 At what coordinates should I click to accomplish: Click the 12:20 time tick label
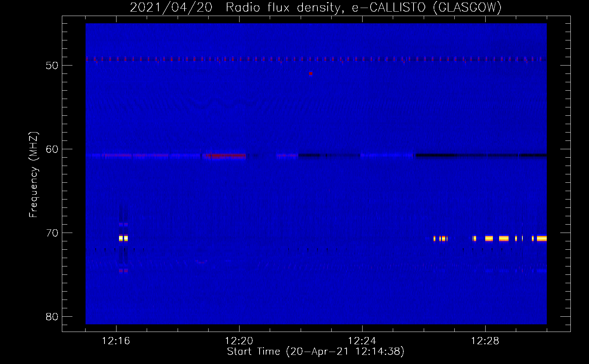pos(239,341)
